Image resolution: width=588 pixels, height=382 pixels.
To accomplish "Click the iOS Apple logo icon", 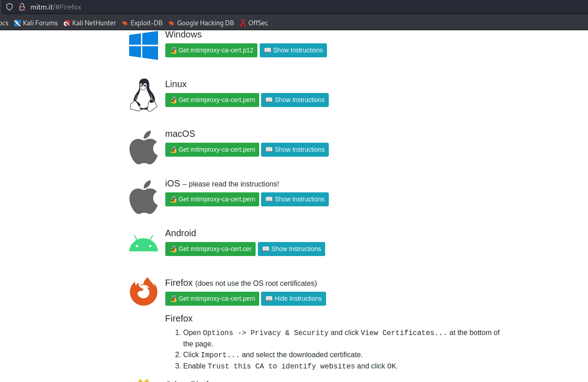I will coord(144,197).
